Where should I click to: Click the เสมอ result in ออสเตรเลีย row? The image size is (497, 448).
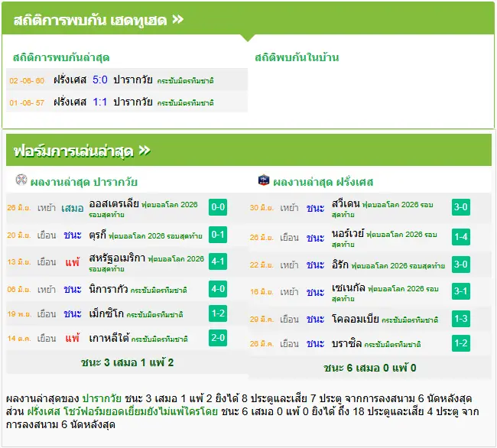(x=73, y=208)
